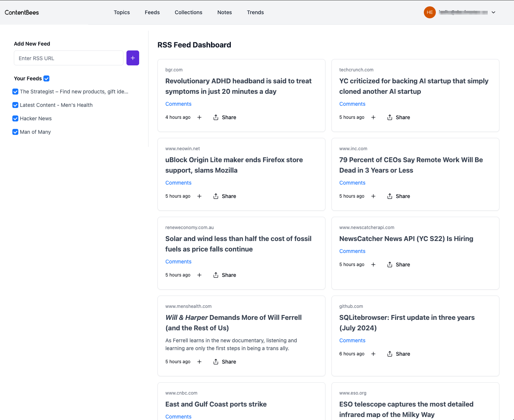Uncheck Latest Content - Men's Health checkbox
The image size is (514, 420).
tap(15, 105)
